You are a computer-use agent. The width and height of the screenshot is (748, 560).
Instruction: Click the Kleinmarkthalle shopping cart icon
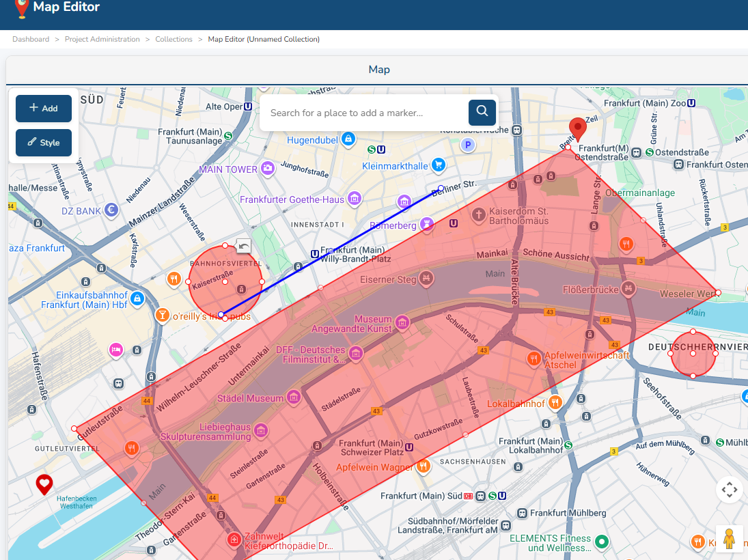pos(439,165)
